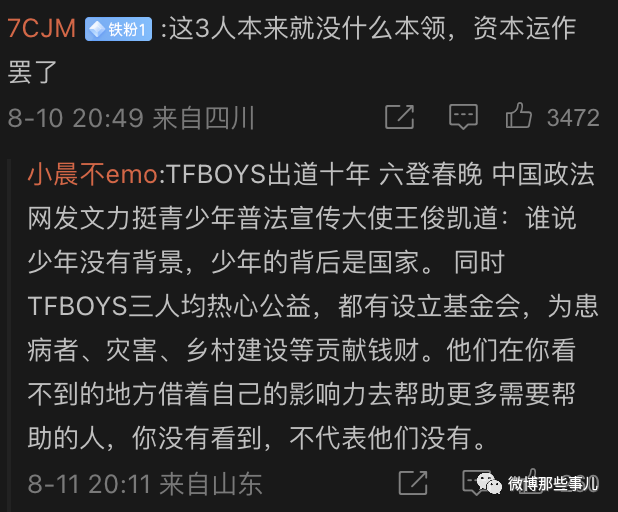Click the 来自四川 location label
The image size is (618, 512).
pos(204,119)
